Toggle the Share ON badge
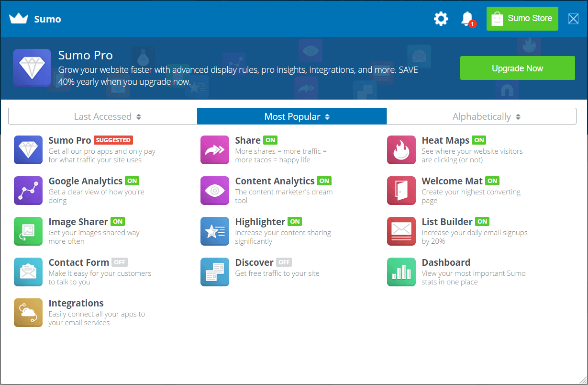This screenshot has width=588, height=385. 270,140
